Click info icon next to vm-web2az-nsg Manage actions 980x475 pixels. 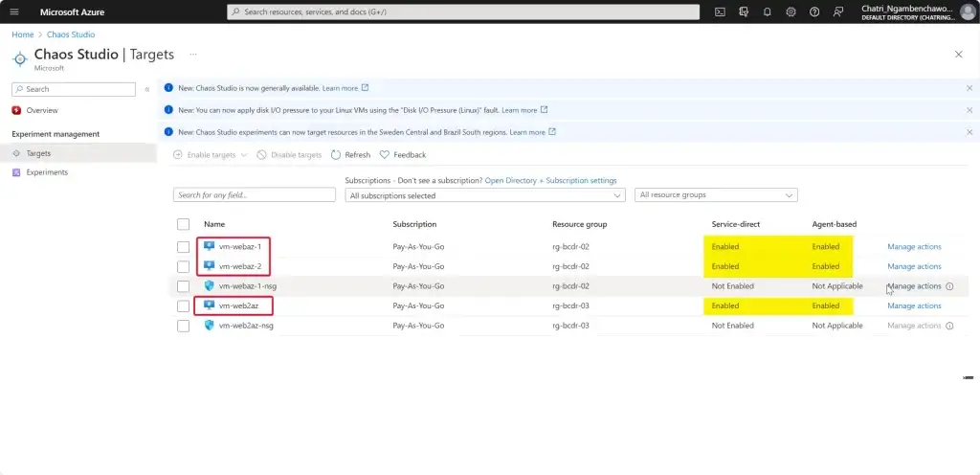(x=949, y=326)
